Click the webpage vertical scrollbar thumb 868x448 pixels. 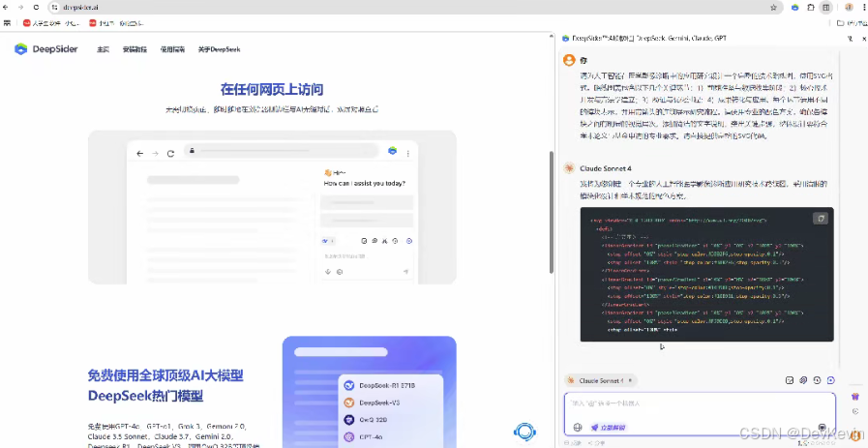[552, 212]
